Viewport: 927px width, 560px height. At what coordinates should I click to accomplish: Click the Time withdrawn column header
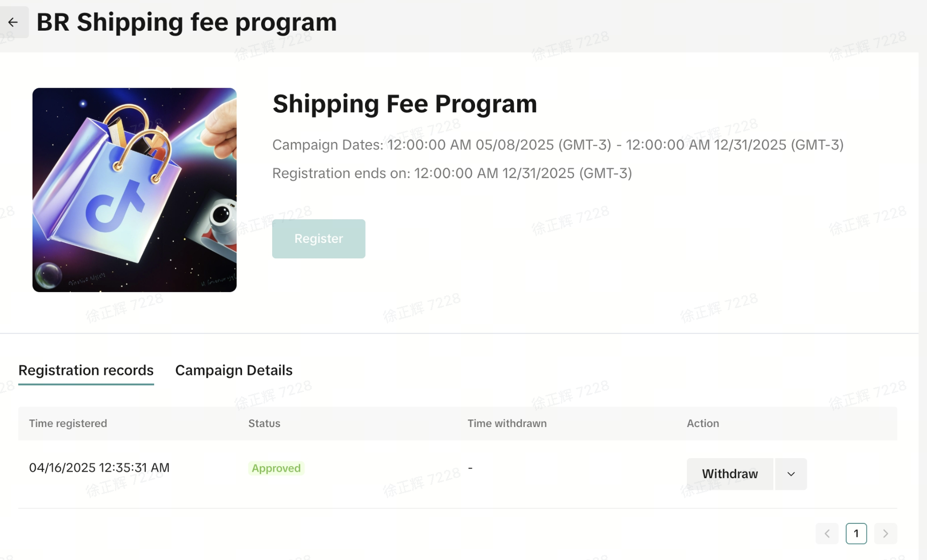pyautogui.click(x=507, y=424)
